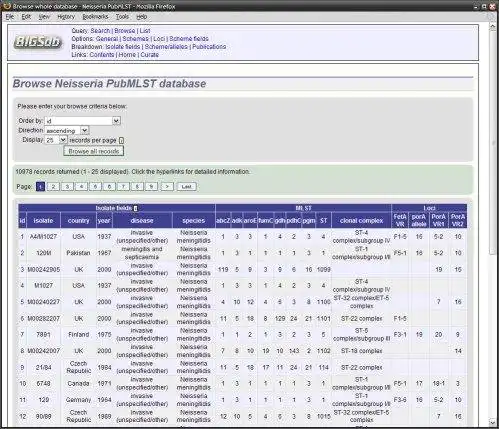Screen dimensions: 499x429
Task: Open the Bookmarks menu
Action: point(95,17)
